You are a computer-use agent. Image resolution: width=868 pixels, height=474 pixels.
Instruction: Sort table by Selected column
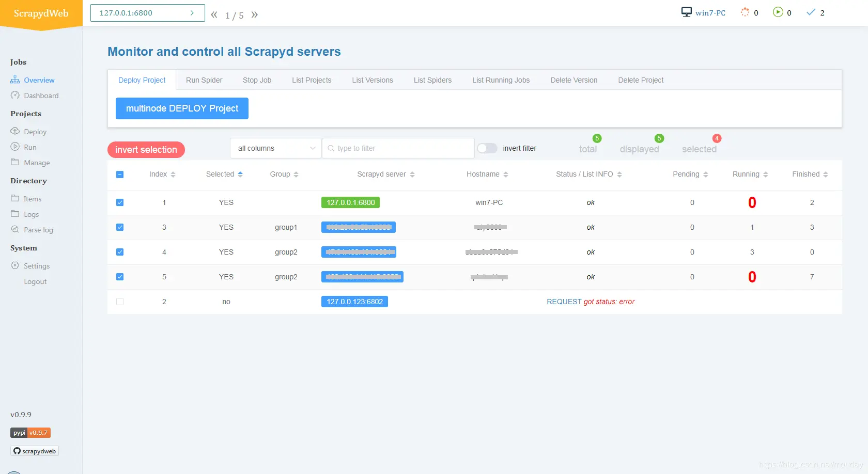pos(240,175)
